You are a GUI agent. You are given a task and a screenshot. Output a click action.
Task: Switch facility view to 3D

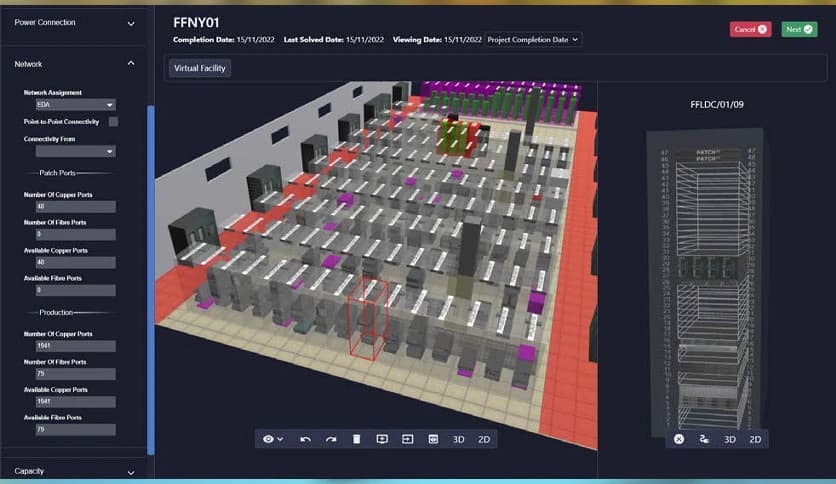[459, 439]
